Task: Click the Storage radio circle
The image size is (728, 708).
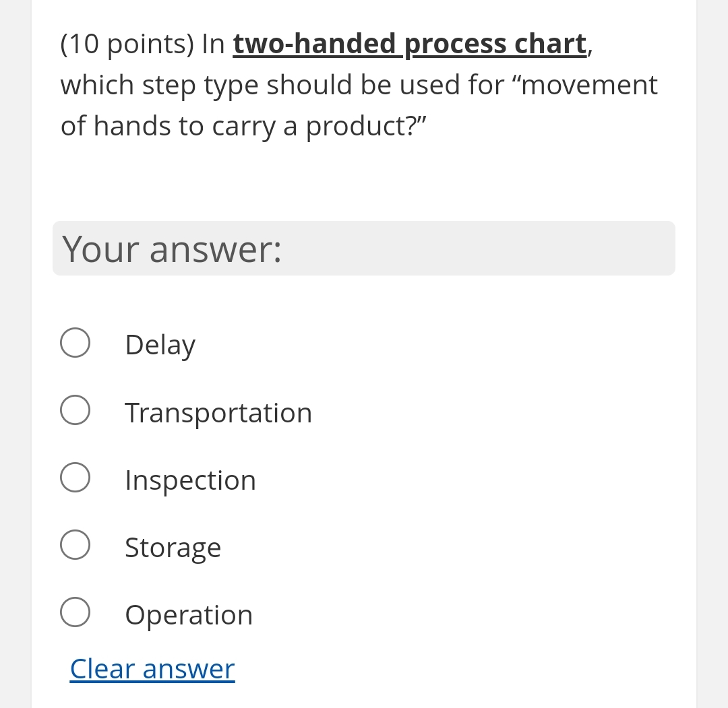Action: click(75, 544)
